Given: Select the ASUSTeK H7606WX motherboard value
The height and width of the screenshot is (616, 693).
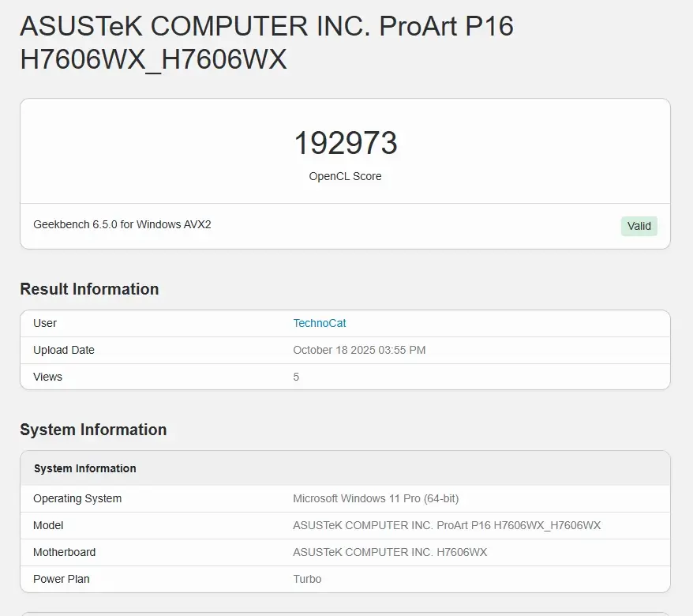Looking at the screenshot, I should tap(390, 552).
